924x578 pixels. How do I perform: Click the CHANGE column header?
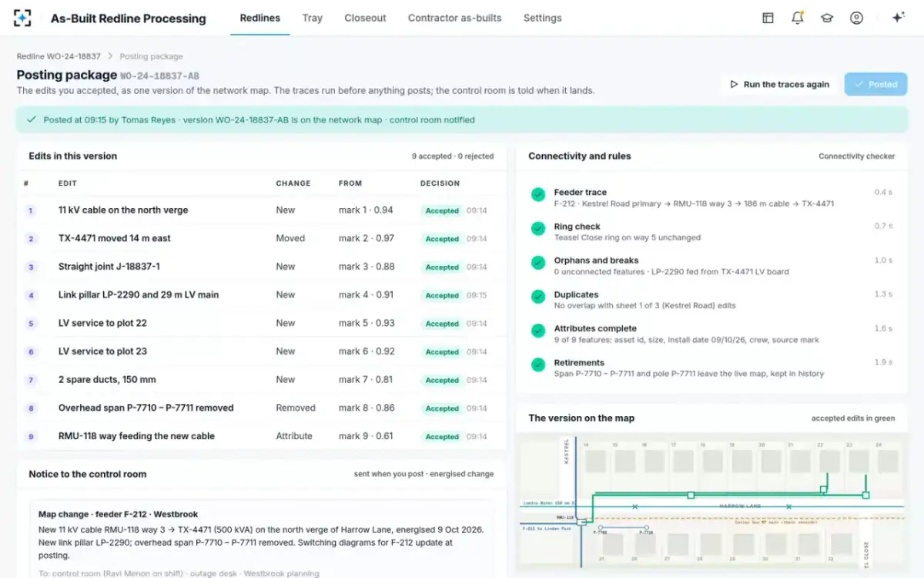coord(293,183)
